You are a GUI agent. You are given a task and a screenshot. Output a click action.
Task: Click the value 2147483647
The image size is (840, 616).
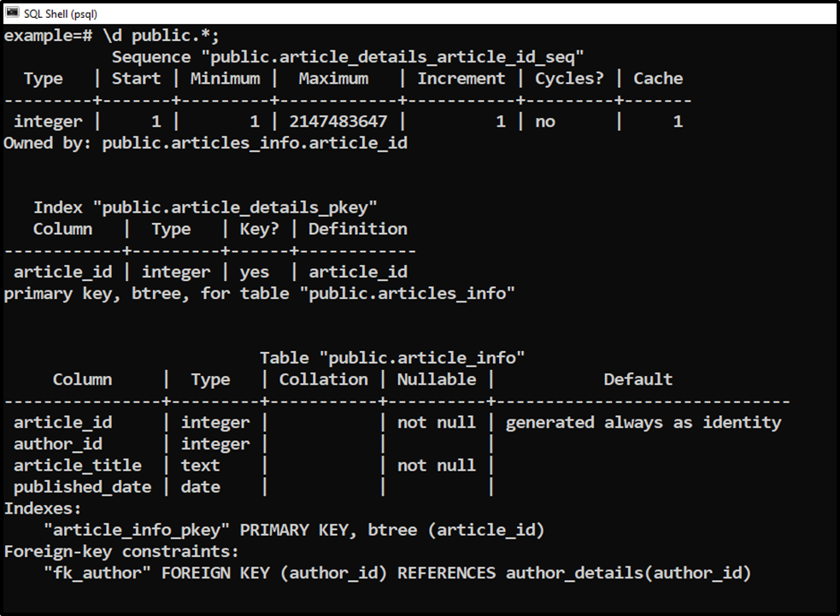click(x=338, y=121)
